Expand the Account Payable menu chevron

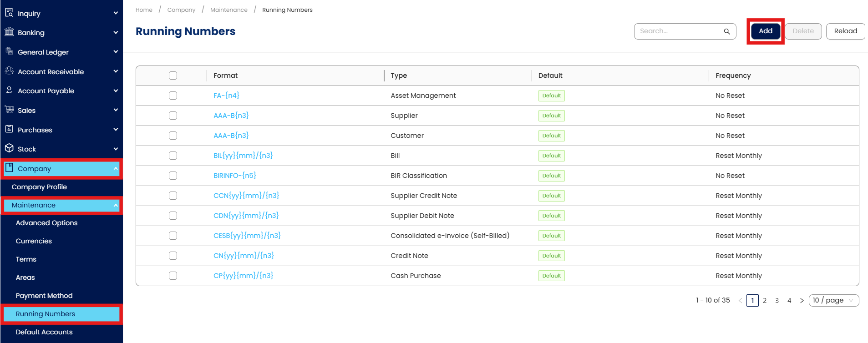(116, 91)
